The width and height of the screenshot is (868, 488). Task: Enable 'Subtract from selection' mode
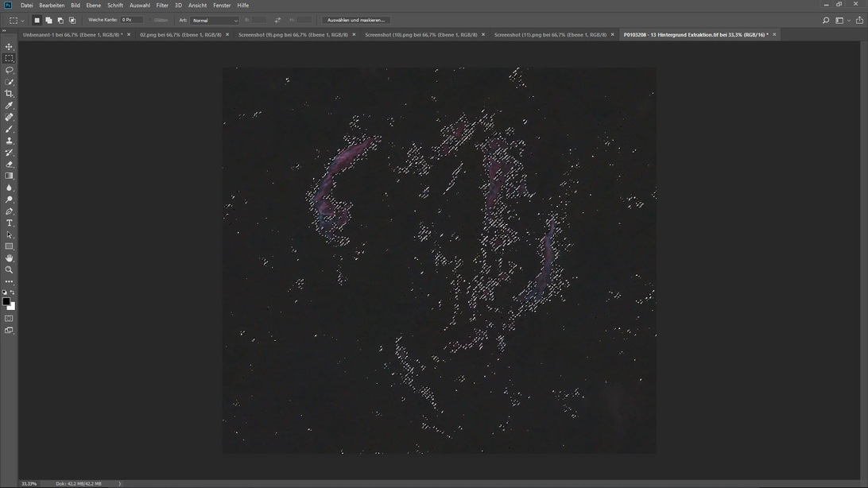tap(60, 20)
